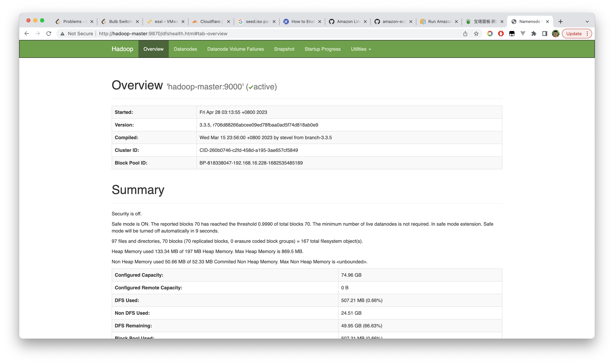
Task: Close the Cloudflare browser tab
Action: (x=229, y=22)
